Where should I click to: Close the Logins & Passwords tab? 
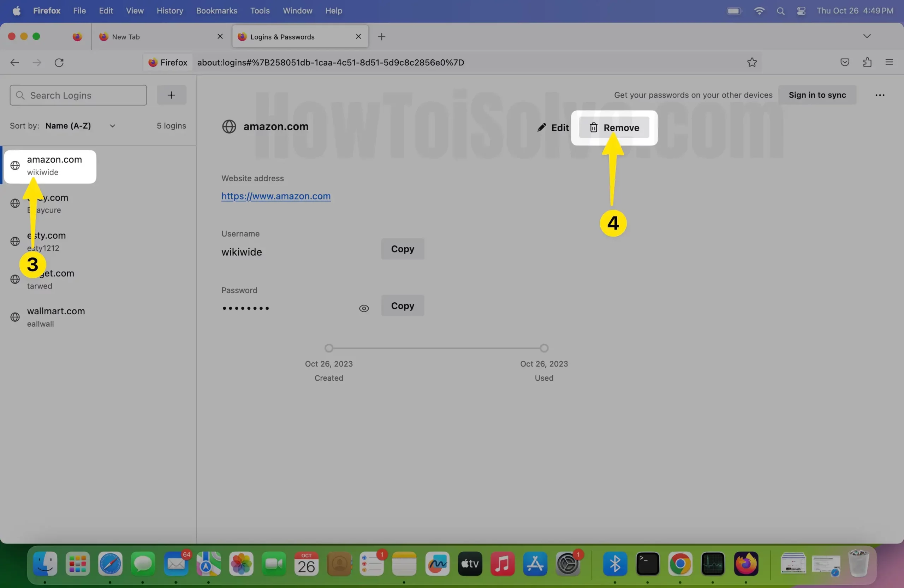coord(358,36)
